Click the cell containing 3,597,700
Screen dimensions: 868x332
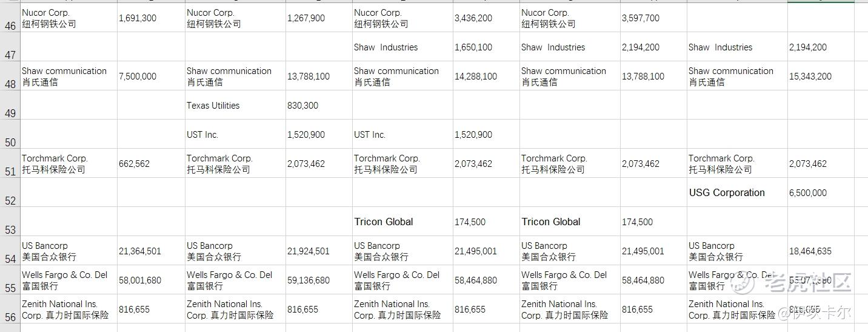[x=653, y=18]
